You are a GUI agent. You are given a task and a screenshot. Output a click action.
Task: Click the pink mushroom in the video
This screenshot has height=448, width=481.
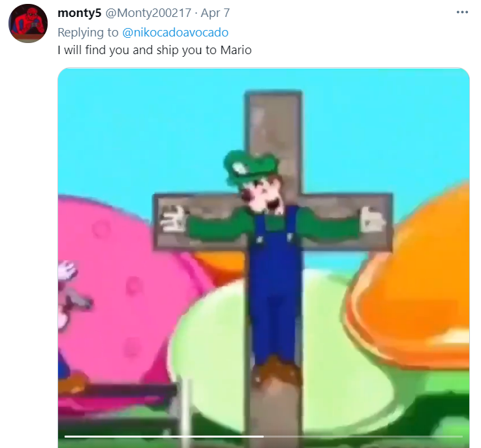point(129,276)
